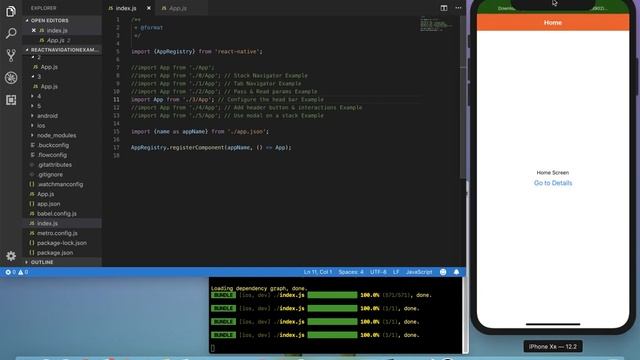This screenshot has height=360, width=640.
Task: Switch to the App.js editor tab
Action: coord(178,8)
